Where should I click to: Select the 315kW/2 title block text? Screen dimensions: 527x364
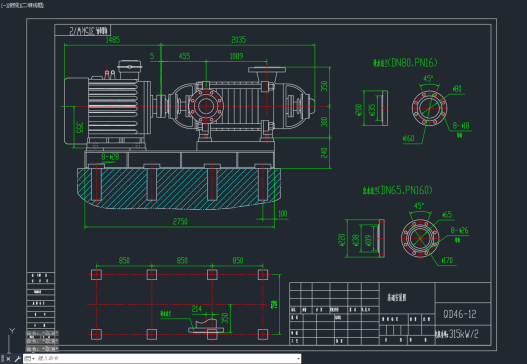[x=463, y=334]
